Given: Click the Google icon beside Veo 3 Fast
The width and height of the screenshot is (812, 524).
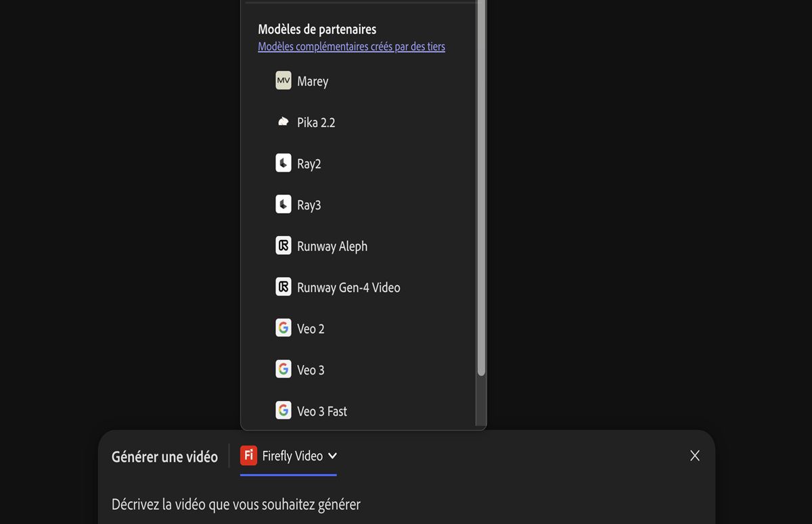Looking at the screenshot, I should pos(284,410).
